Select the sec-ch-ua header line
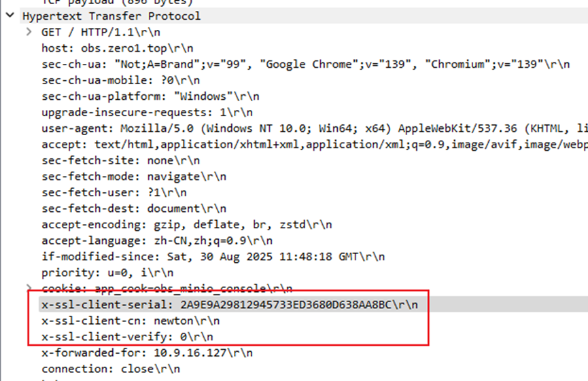 [x=306, y=65]
